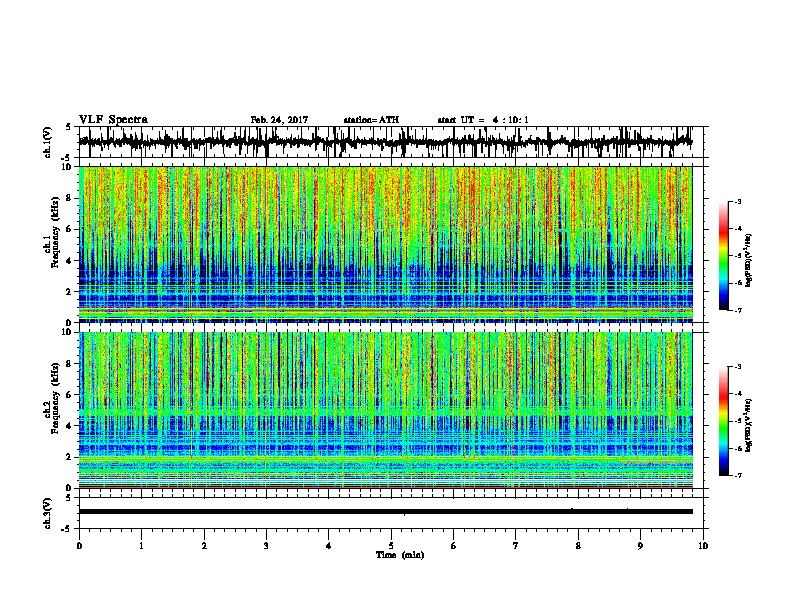Image resolution: width=792 pixels, height=612 pixels.
Task: Click tick label "7" on the time axis
Action: [516, 546]
